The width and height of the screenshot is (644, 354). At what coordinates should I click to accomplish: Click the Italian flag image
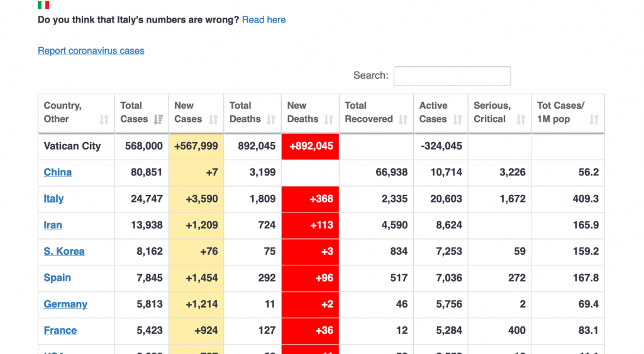43,5
